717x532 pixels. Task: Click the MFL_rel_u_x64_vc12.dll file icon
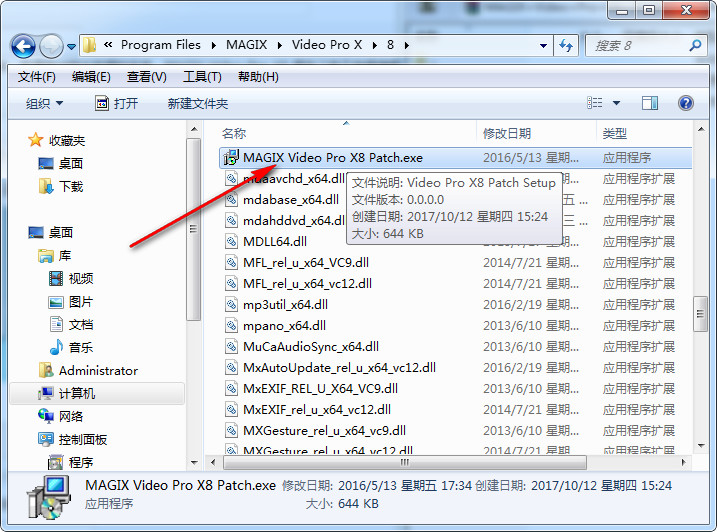click(x=231, y=284)
